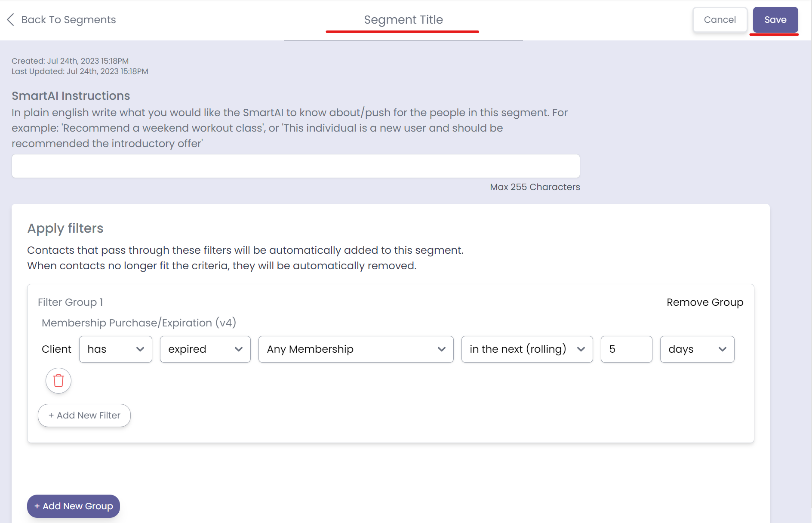This screenshot has height=523, width=812.
Task: Navigate using the Back To Segments link
Action: [x=69, y=19]
